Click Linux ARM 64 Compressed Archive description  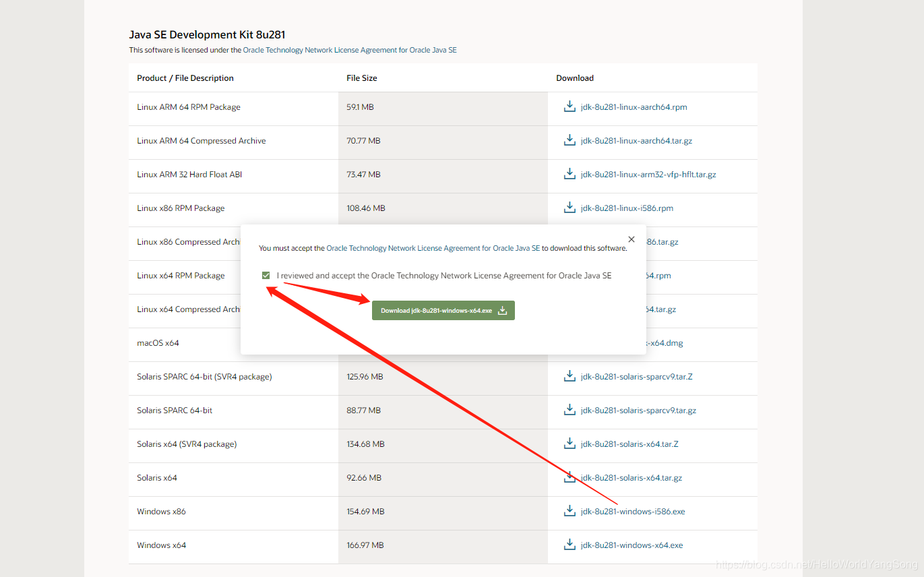pos(202,141)
